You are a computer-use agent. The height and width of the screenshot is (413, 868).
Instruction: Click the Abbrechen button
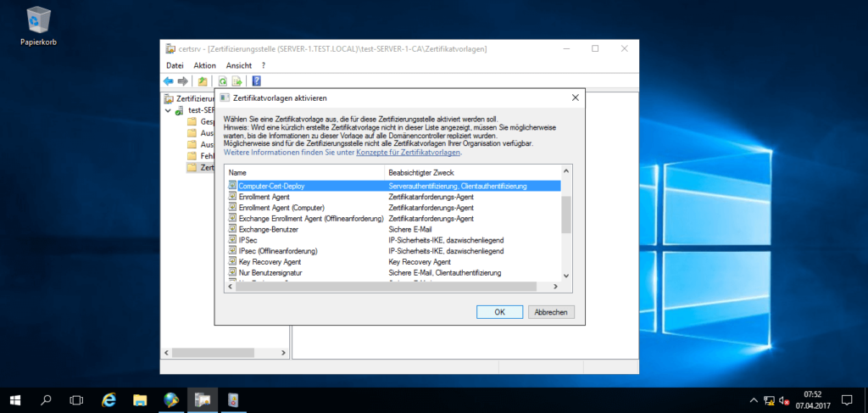pos(551,312)
